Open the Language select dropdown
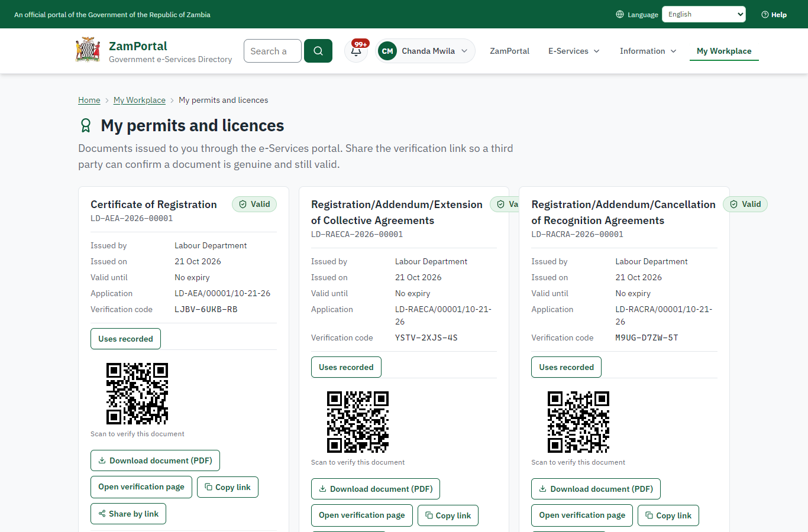The width and height of the screenshot is (808, 532). pyautogui.click(x=704, y=14)
